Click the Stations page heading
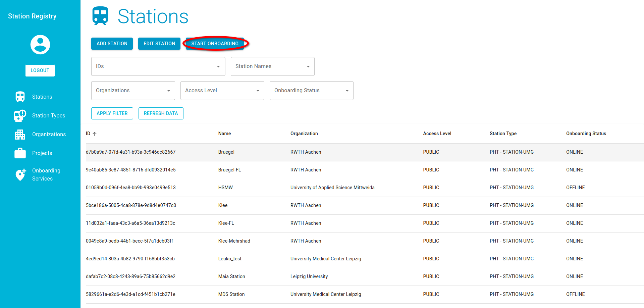Image resolution: width=644 pixels, height=308 pixels. [x=153, y=16]
